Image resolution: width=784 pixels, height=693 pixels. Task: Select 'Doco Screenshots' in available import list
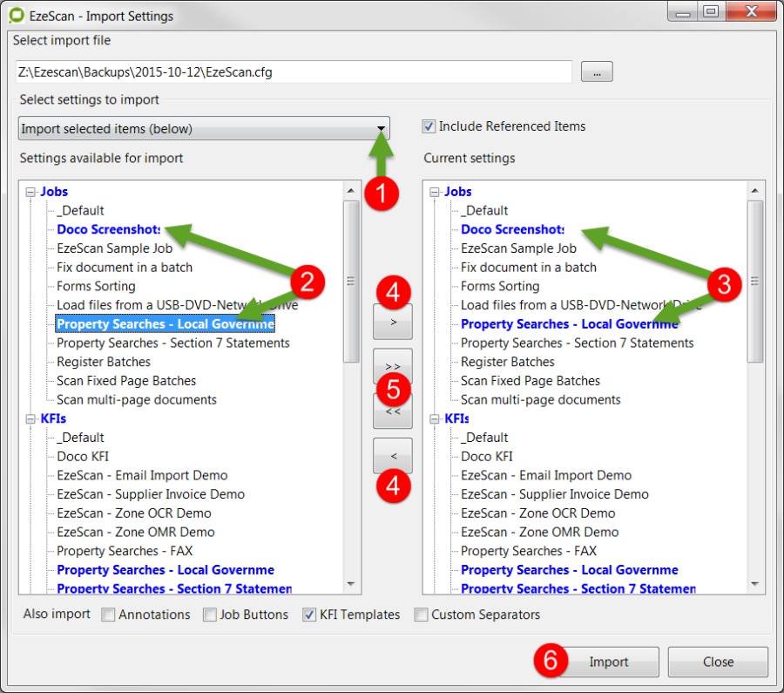click(108, 230)
